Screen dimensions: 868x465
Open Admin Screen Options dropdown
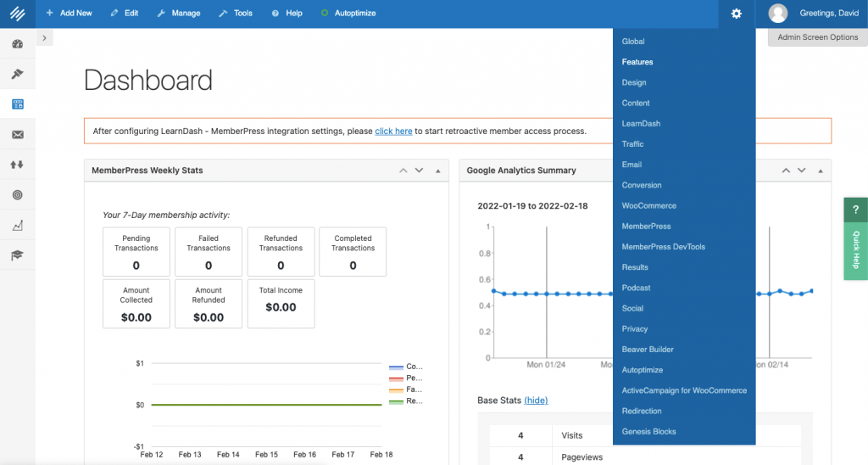(x=817, y=37)
